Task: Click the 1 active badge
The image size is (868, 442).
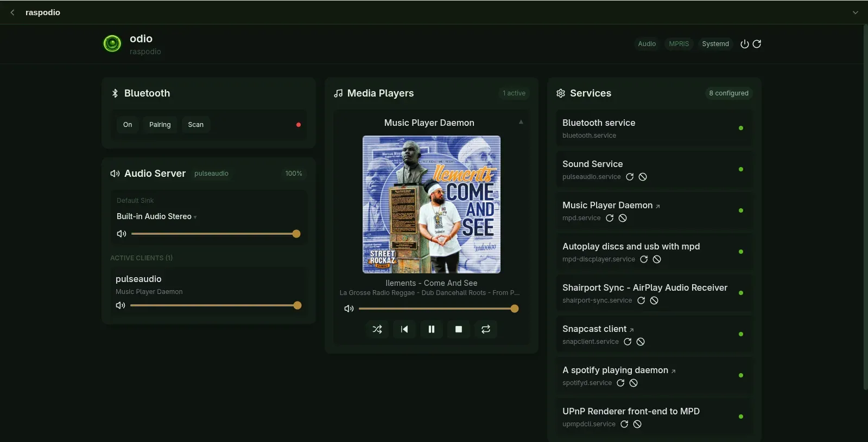Action: [514, 93]
